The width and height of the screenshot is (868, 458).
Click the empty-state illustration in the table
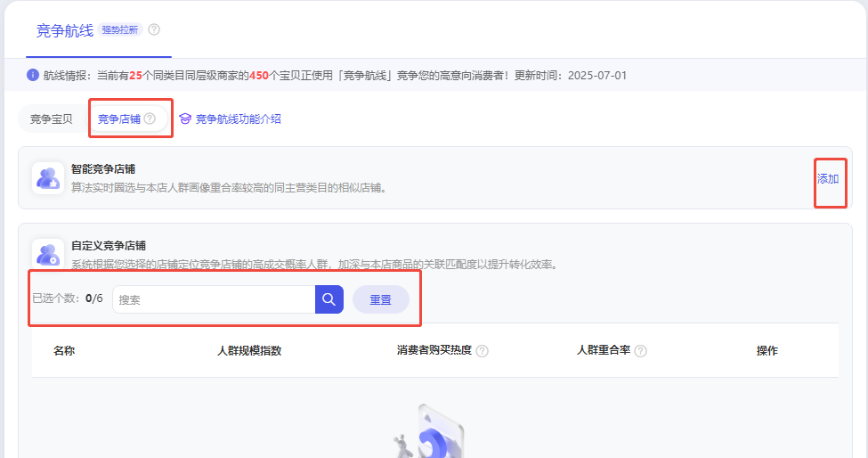(x=434, y=432)
